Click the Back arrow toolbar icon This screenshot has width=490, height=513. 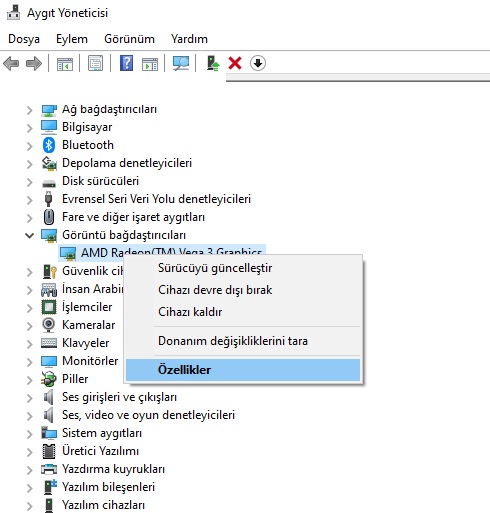click(11, 63)
